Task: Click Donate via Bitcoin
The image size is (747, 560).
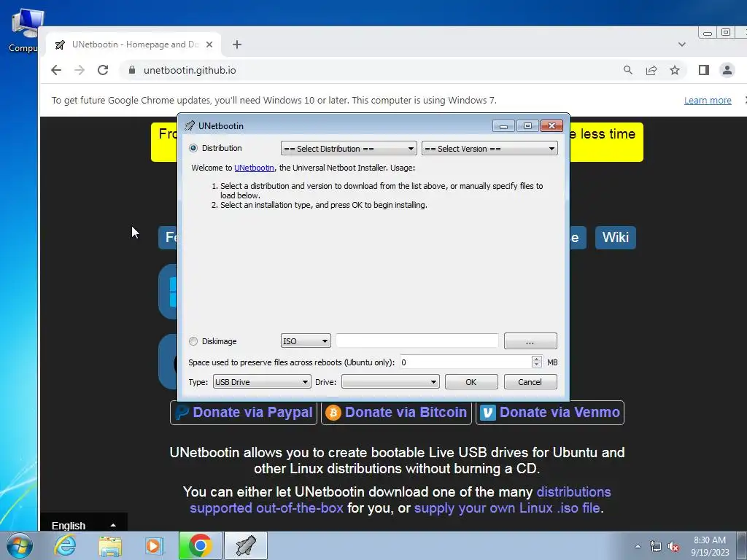Action: 396,413
